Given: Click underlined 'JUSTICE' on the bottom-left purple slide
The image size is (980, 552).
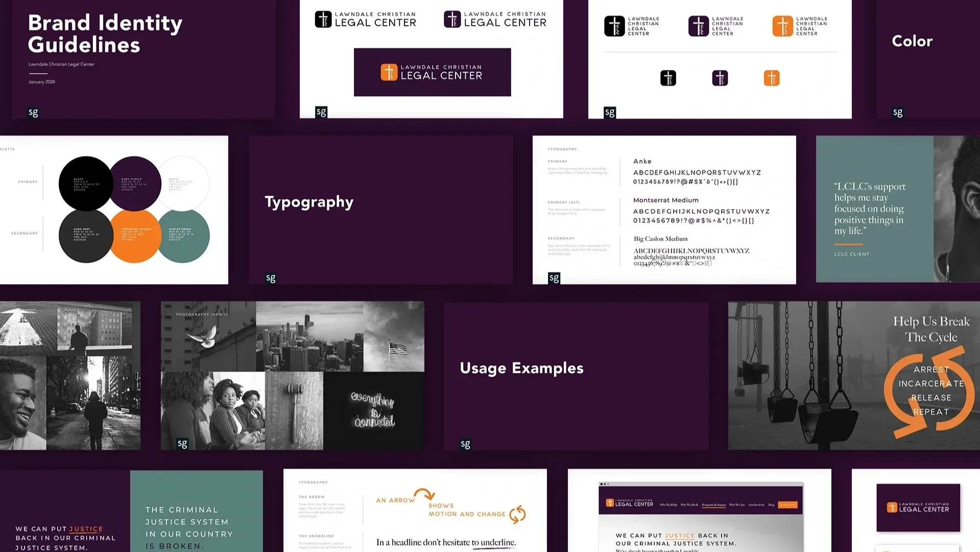Looking at the screenshot, I should pyautogui.click(x=86, y=529).
